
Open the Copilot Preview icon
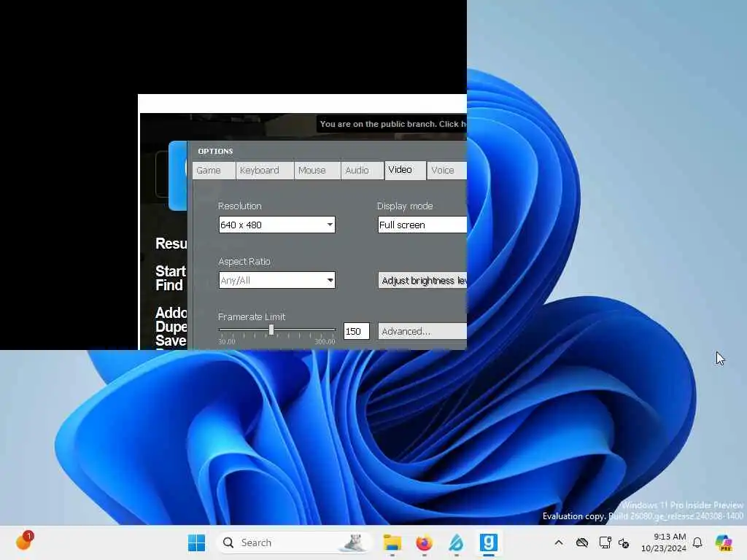[x=724, y=542]
